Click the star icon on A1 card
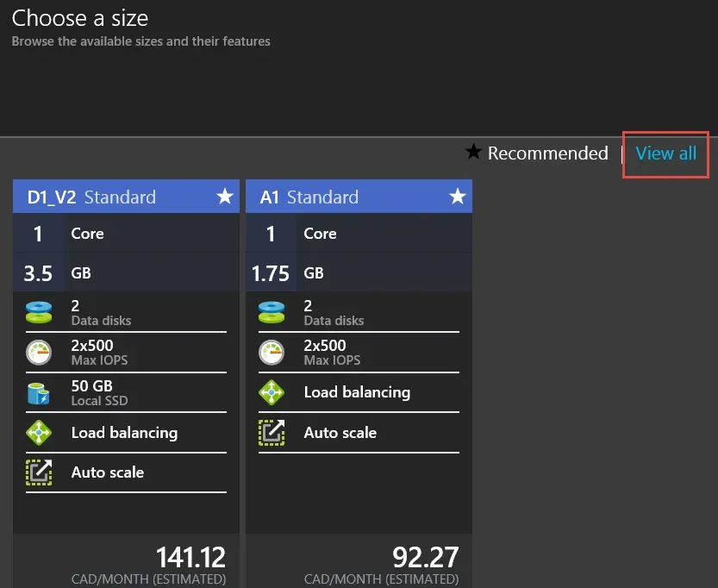Screen dimensions: 718x588 pyautogui.click(x=458, y=197)
